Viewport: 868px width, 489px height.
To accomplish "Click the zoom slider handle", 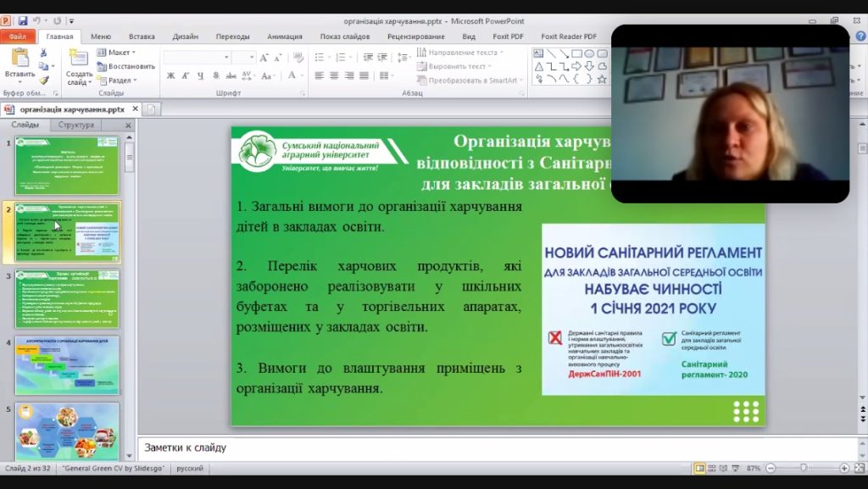I will 804,468.
